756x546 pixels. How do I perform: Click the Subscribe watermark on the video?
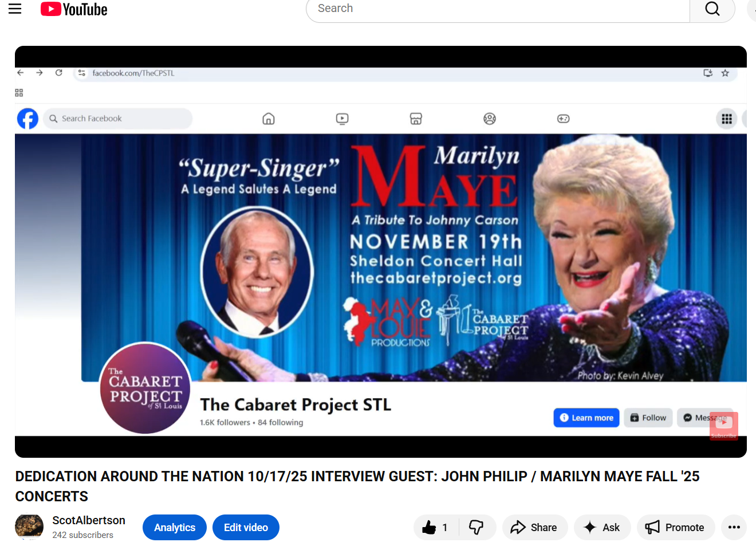click(723, 426)
